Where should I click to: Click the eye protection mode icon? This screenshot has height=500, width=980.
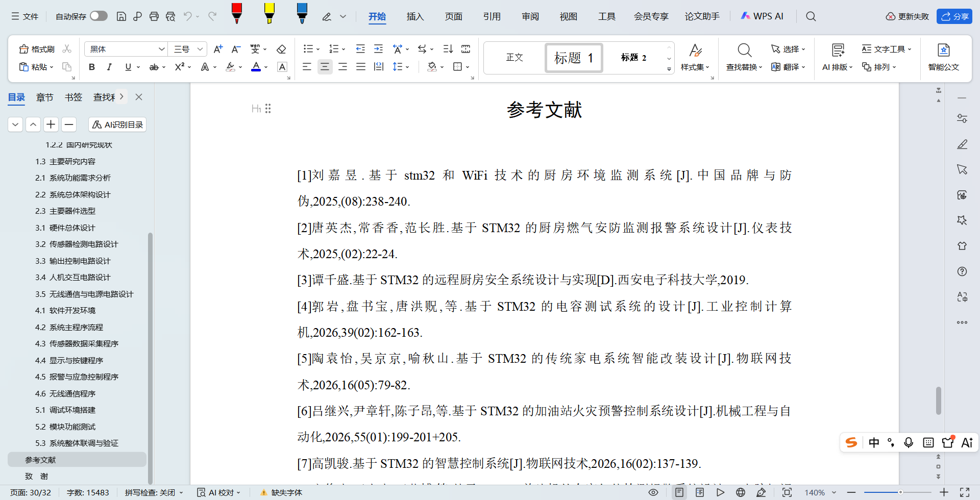653,492
